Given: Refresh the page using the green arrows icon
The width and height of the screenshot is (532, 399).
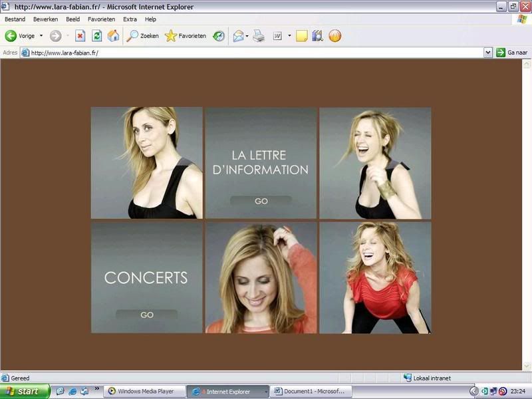Looking at the screenshot, I should click(96, 36).
